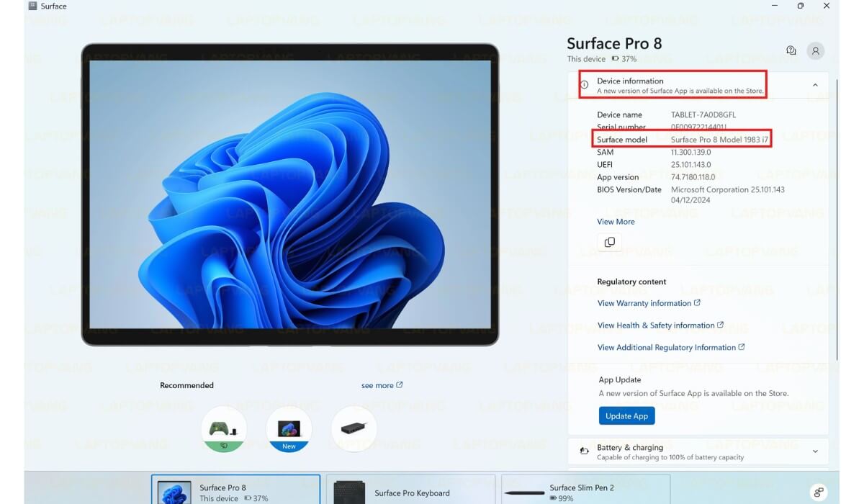Open the feedback icon beside the profile picture
This screenshot has width=864, height=504.
(791, 50)
